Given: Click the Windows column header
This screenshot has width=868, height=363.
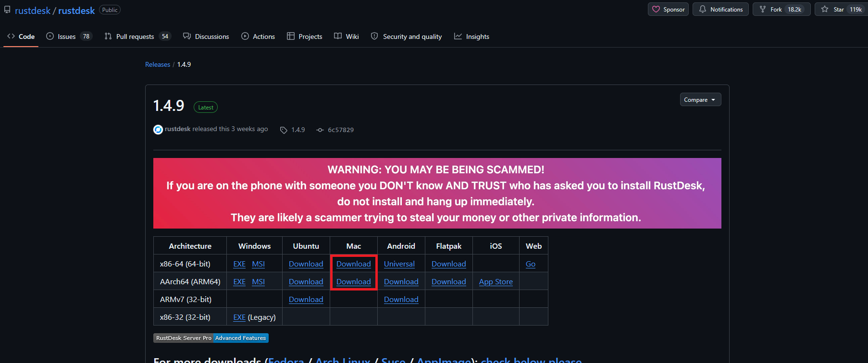Looking at the screenshot, I should point(255,246).
